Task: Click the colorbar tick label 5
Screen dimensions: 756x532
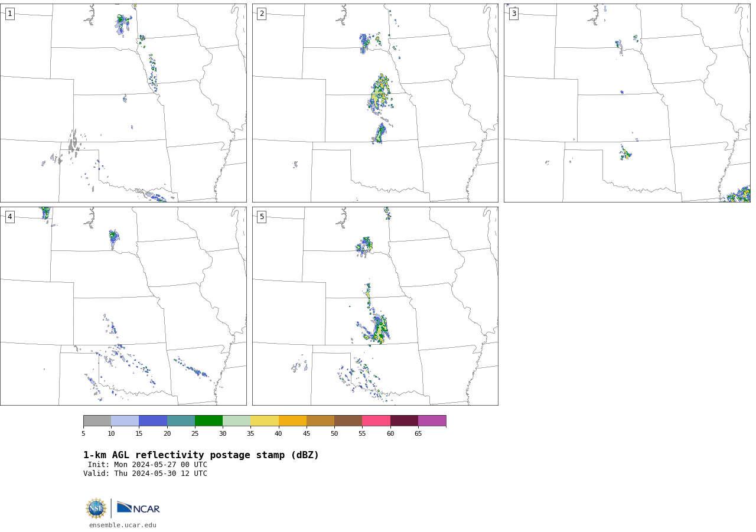Action: [83, 434]
